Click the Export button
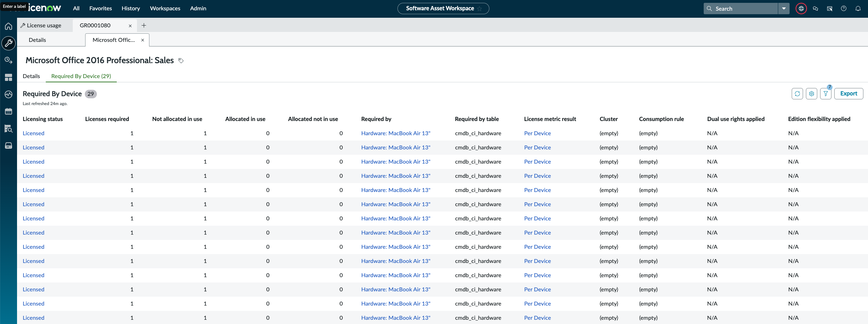This screenshot has width=868, height=324. 848,94
